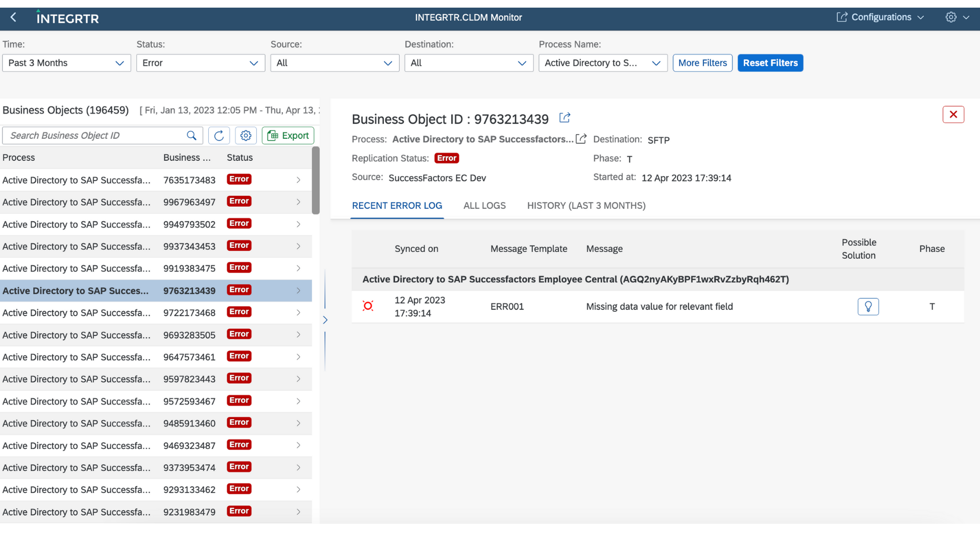The height and width of the screenshot is (551, 980).
Task: Click the red error status icon in log row
Action: point(367,306)
